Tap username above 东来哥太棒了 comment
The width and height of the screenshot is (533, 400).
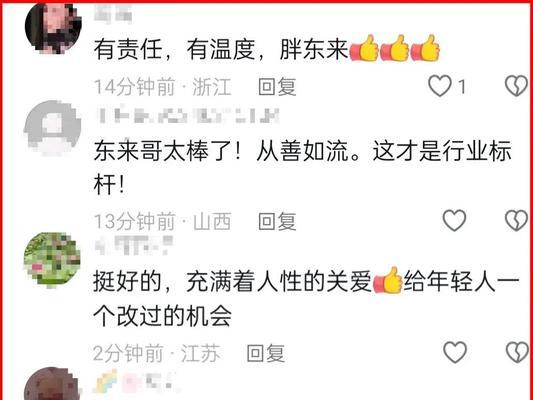(188, 116)
